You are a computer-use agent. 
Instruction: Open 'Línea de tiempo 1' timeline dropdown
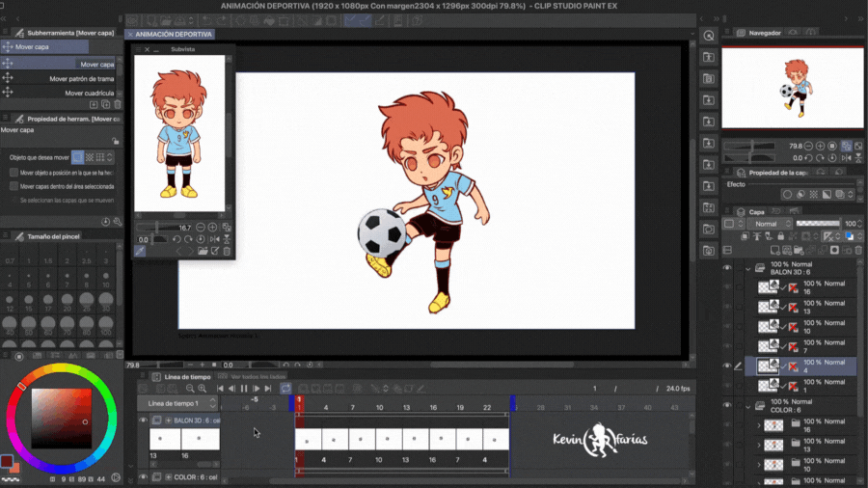tap(179, 403)
